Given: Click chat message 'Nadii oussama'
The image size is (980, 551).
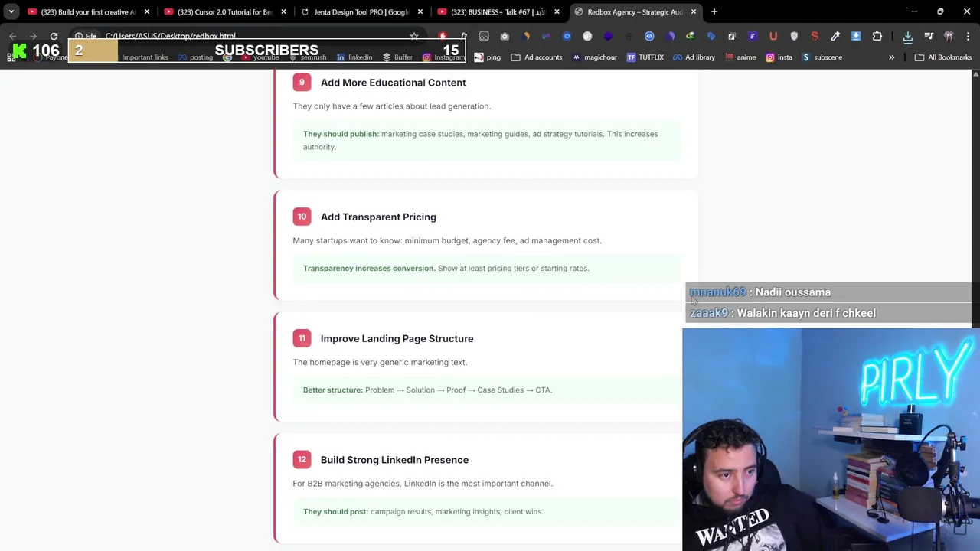Looking at the screenshot, I should (792, 292).
